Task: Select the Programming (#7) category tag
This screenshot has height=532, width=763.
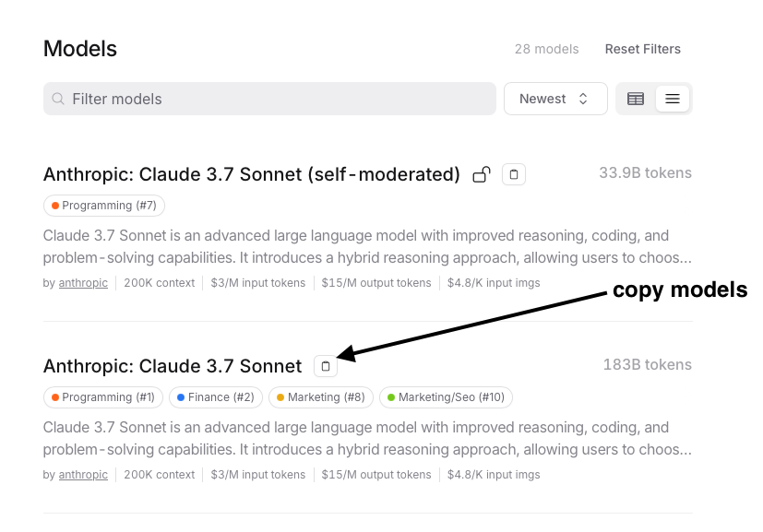Action: (x=104, y=206)
